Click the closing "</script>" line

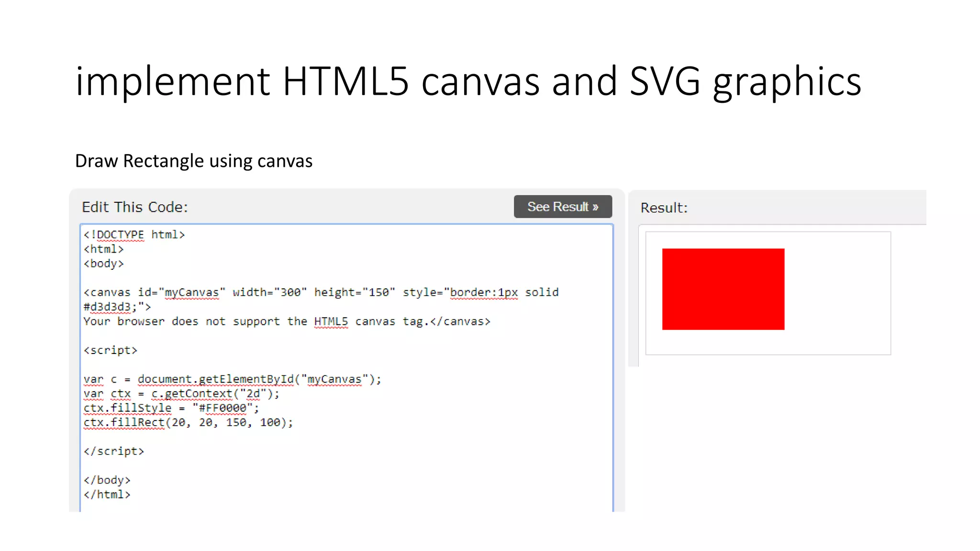point(114,451)
